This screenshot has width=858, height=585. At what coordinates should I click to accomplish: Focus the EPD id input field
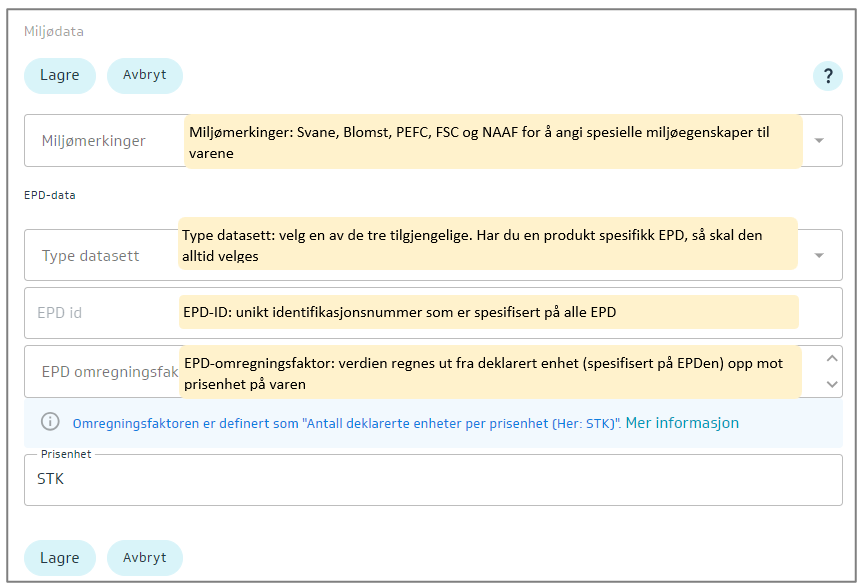(x=100, y=313)
